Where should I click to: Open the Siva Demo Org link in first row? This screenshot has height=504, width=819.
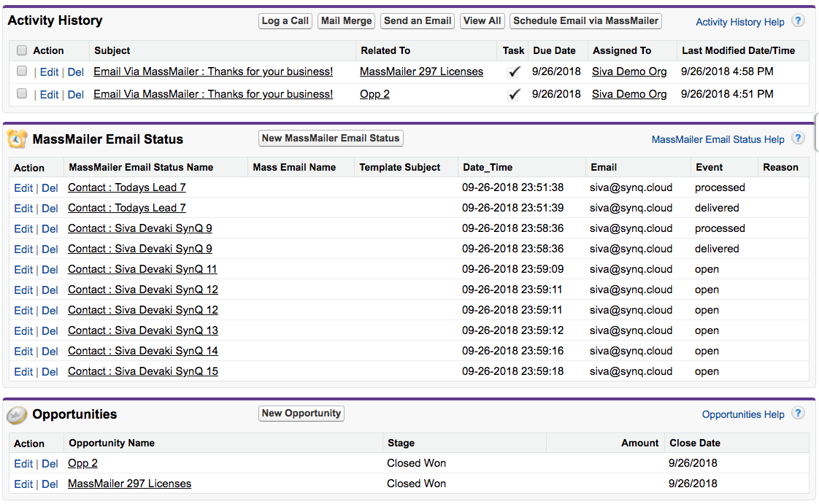pos(629,71)
